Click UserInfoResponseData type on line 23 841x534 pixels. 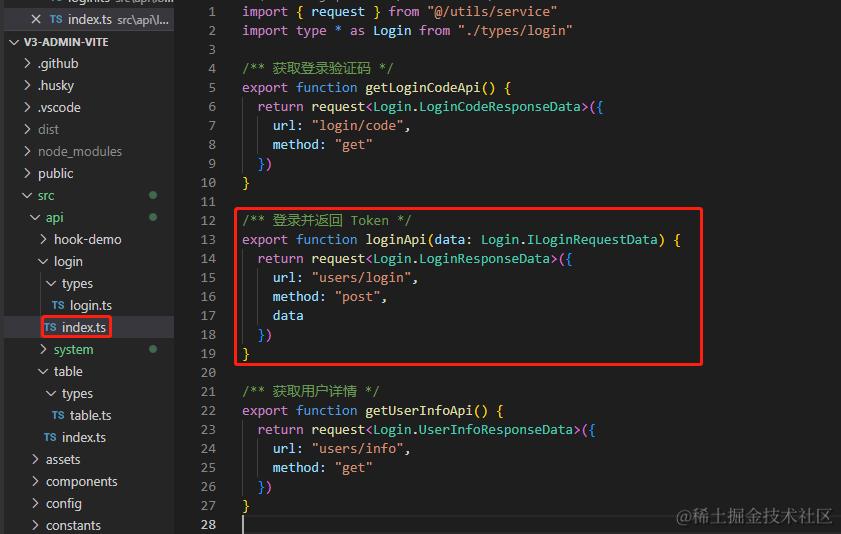click(x=496, y=429)
